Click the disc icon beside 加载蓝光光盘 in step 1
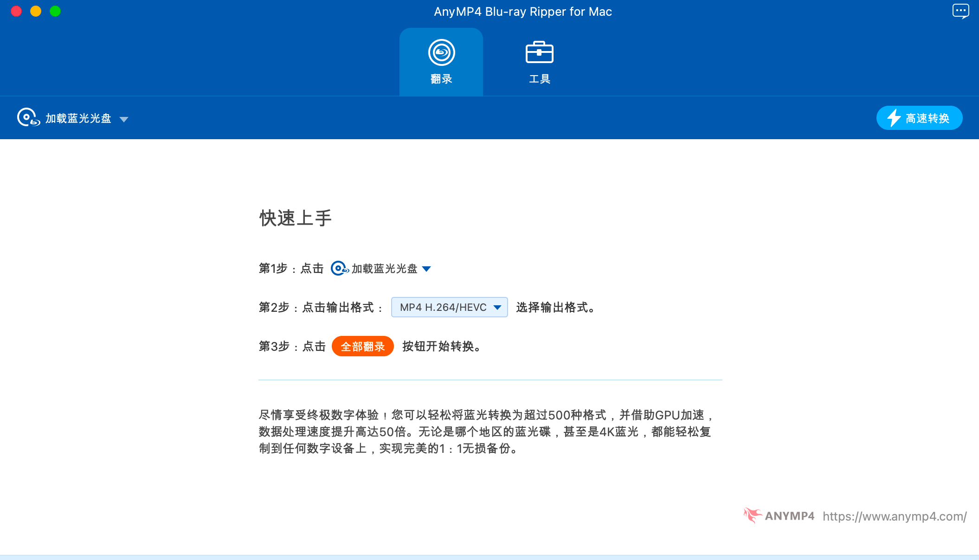The image size is (979, 560). tap(340, 268)
